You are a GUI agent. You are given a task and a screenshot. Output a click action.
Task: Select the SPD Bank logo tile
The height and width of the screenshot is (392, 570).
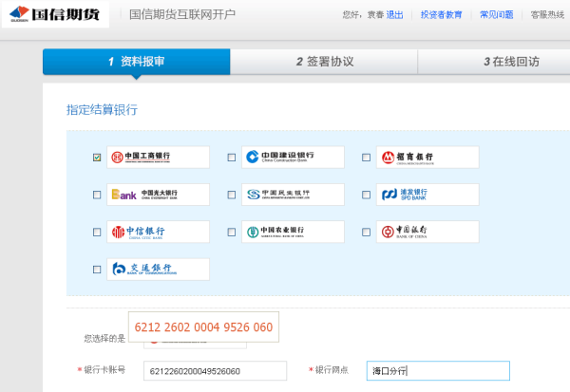(427, 195)
